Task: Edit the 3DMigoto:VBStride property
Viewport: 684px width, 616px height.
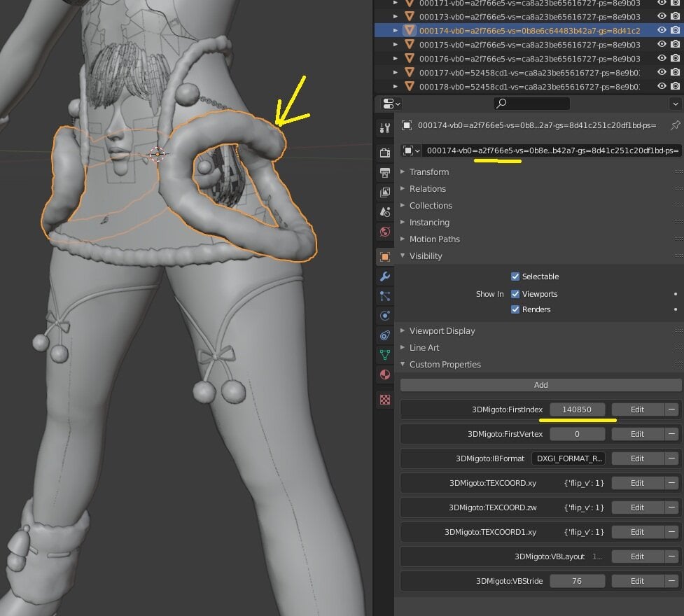Action: 637,581
